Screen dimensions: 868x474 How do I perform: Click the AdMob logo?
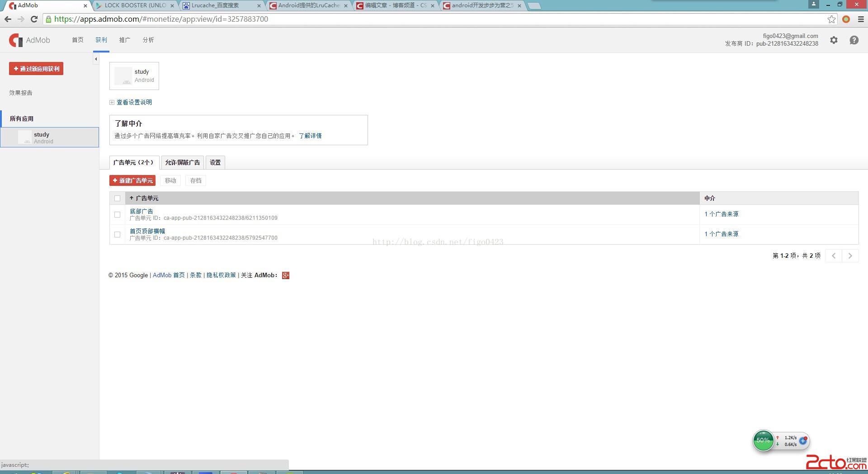(x=29, y=40)
